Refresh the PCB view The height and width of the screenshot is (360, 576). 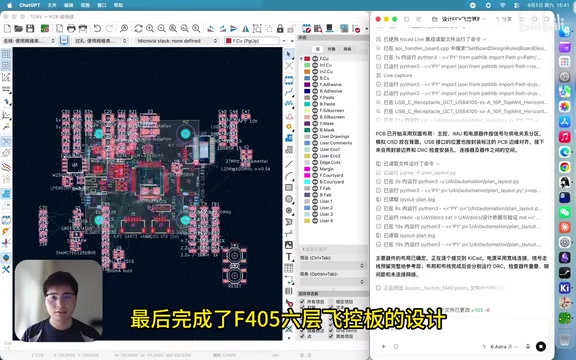click(x=138, y=28)
